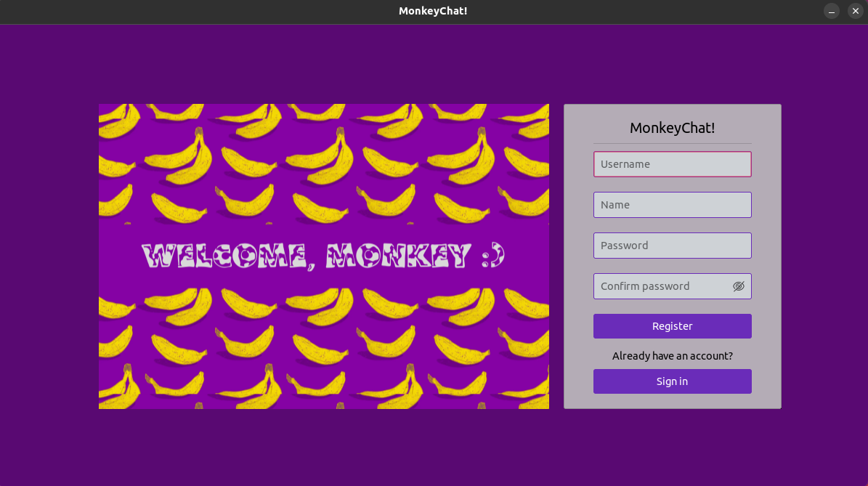Select the Password input field
Image resolution: width=868 pixels, height=486 pixels.
point(672,246)
